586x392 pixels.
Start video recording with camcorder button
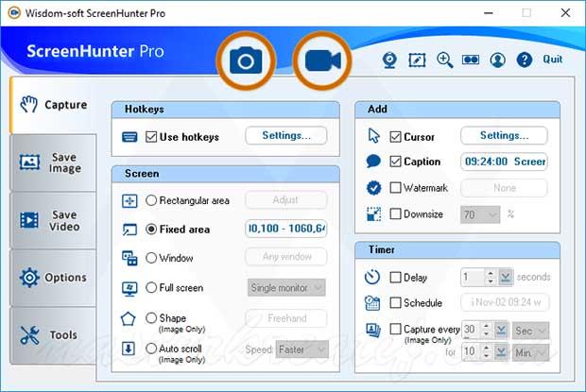coord(322,60)
